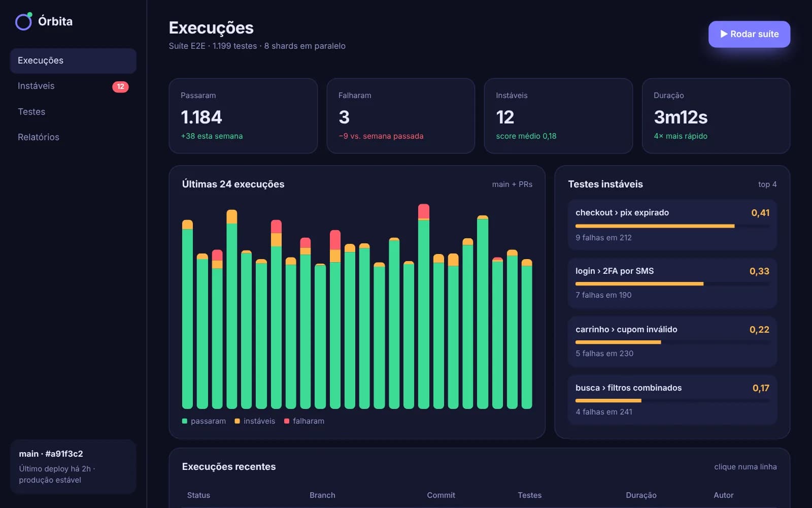Click the 0,41 flakiness score
812x508 pixels.
(760, 213)
